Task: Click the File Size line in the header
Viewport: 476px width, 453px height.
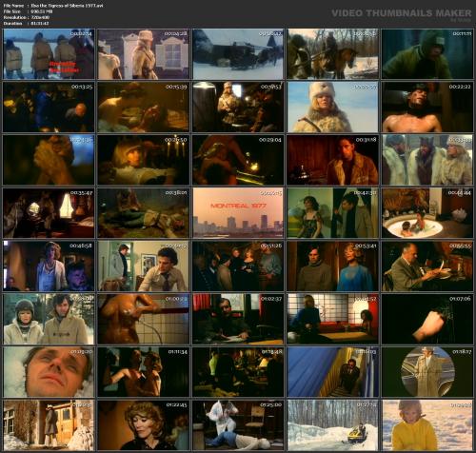Action: (x=28, y=11)
